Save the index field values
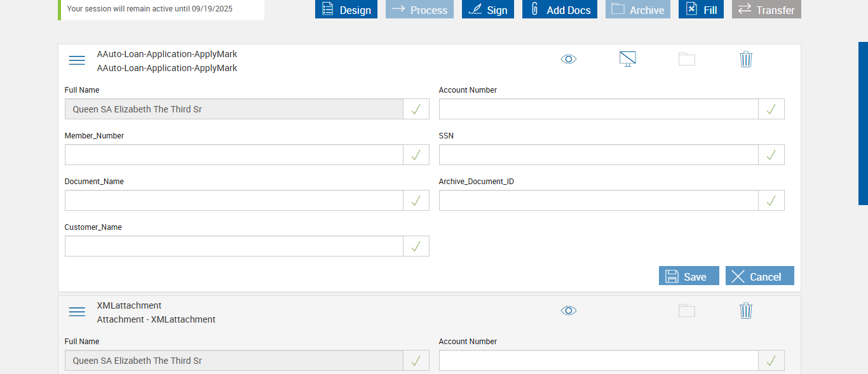The width and height of the screenshot is (868, 374). 689,276
